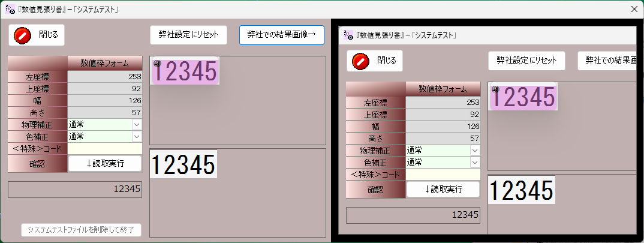
Task: Click the black 12345 processed image inside the embedded result image
Action: click(x=522, y=190)
